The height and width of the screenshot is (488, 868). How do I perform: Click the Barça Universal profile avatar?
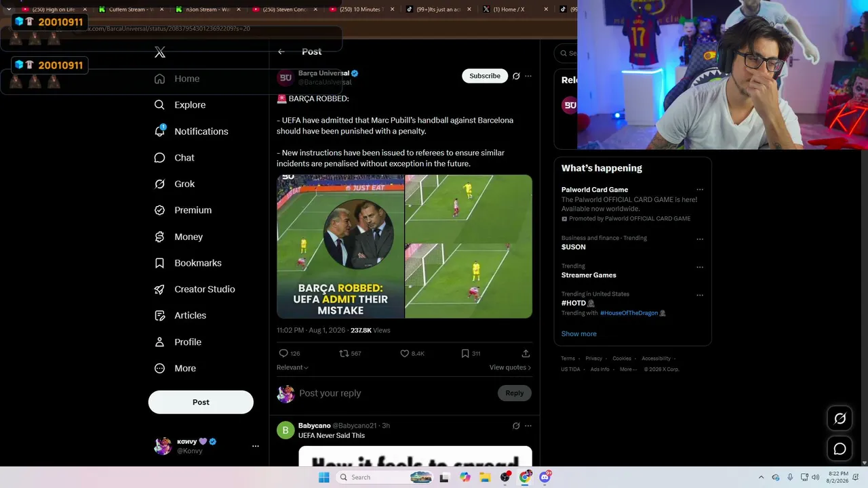(x=285, y=77)
